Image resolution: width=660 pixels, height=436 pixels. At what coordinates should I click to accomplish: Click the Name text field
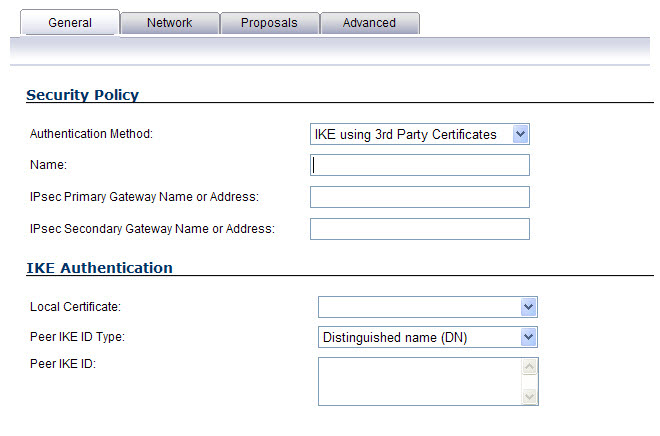click(x=420, y=165)
